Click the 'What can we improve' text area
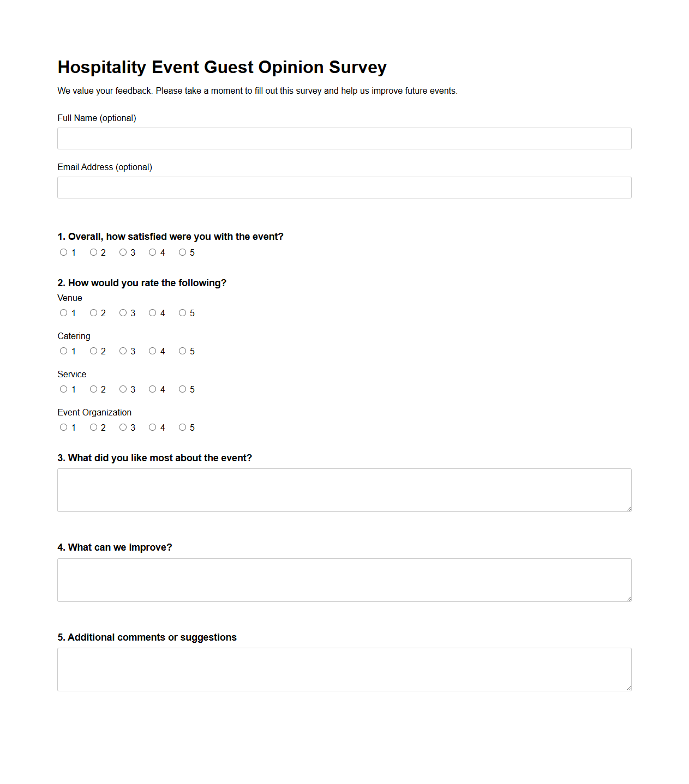Image resolution: width=689 pixels, height=784 pixels. [344, 579]
